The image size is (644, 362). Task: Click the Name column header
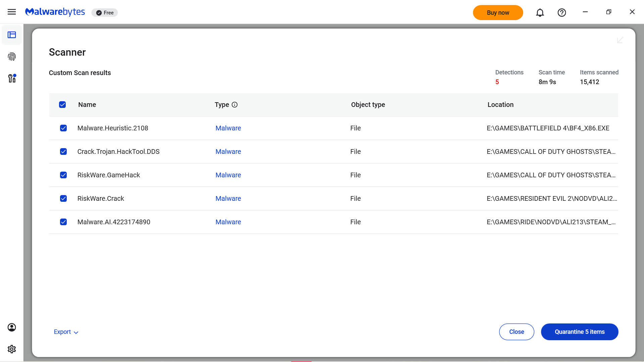pos(87,105)
